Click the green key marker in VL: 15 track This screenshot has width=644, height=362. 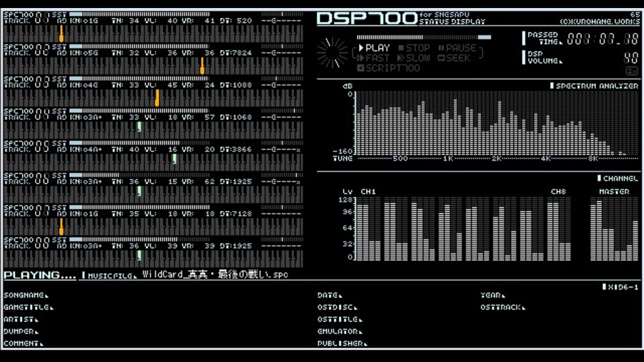140,191
